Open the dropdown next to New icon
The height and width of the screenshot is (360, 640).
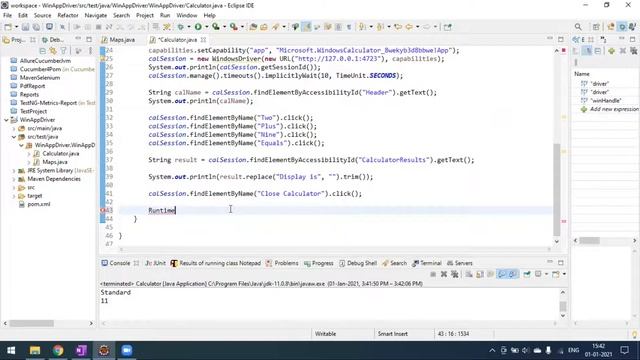pyautogui.click(x=16, y=27)
